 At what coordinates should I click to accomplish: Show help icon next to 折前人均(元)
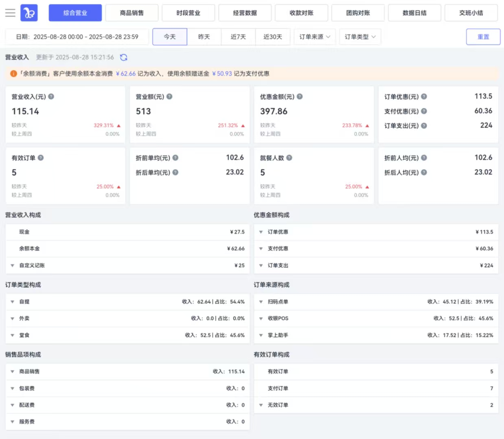tap(424, 158)
